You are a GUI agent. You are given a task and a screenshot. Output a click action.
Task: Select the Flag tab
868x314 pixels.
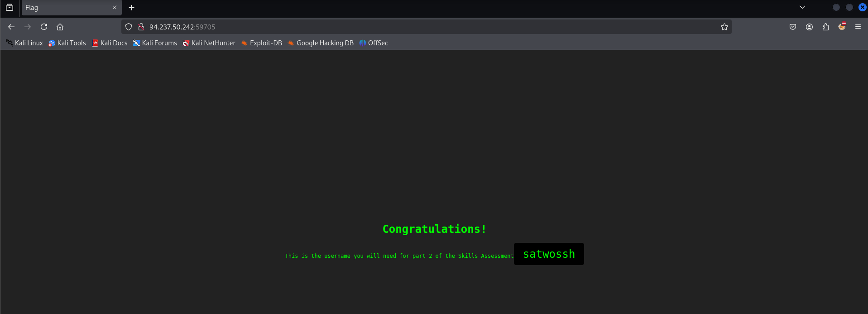pyautogui.click(x=63, y=8)
